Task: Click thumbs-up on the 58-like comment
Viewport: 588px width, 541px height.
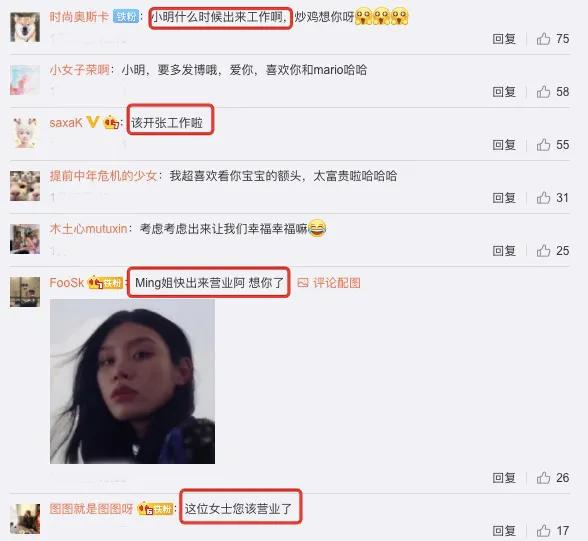Action: (x=543, y=91)
